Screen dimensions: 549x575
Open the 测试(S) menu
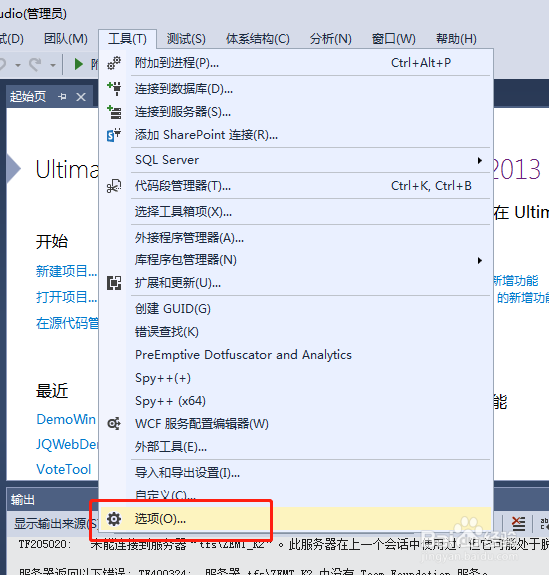click(x=186, y=39)
